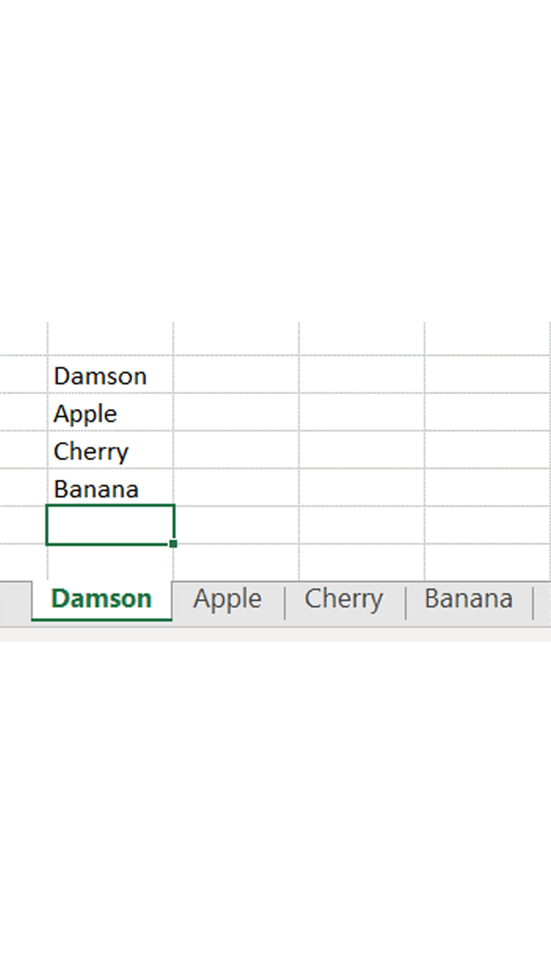This screenshot has width=551, height=980.
Task: Pick the cell containing Banana
Action: [x=110, y=487]
